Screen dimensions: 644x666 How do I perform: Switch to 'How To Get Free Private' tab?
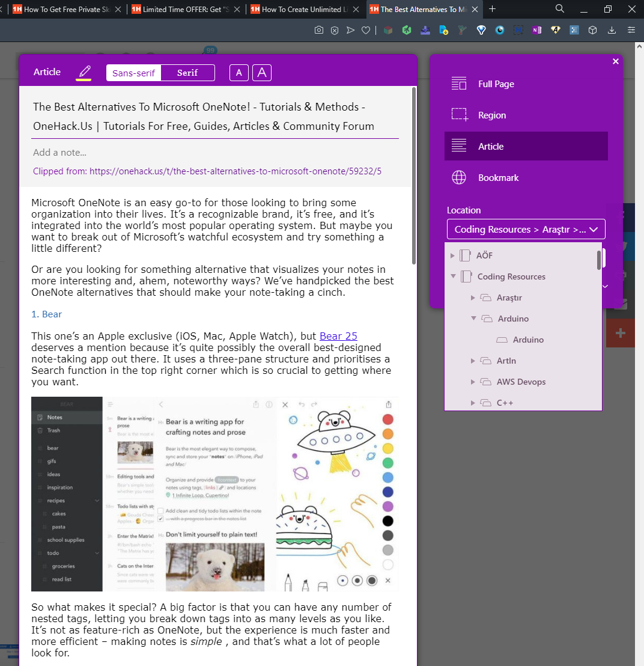(66, 9)
